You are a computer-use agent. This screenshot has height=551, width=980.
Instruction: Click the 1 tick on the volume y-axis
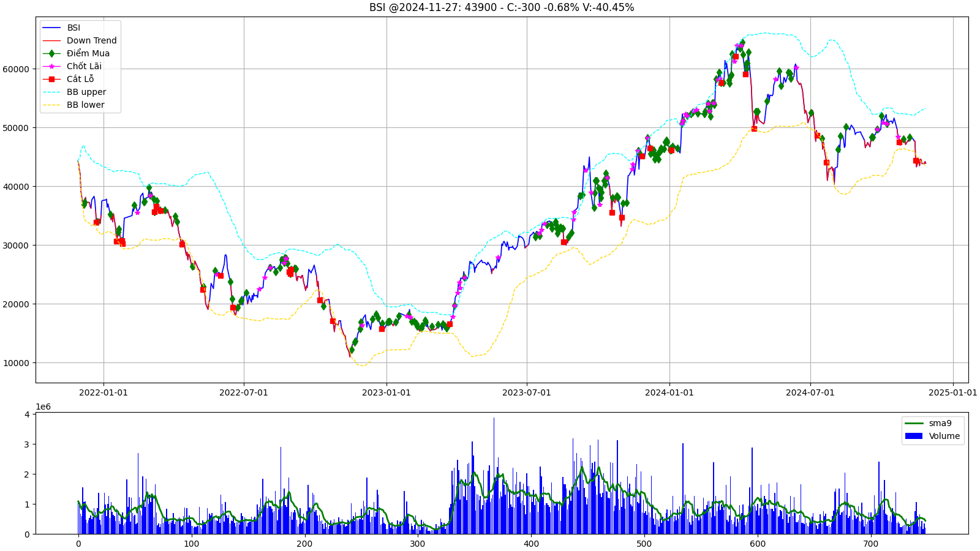click(27, 504)
